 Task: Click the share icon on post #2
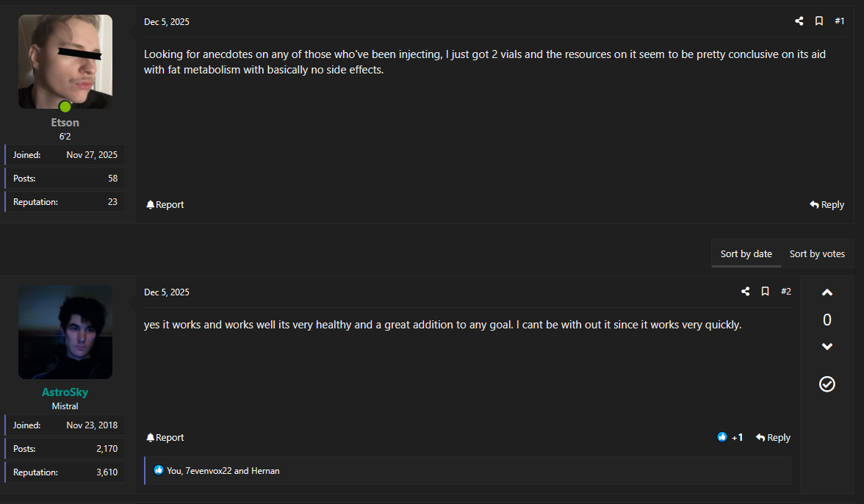coord(746,292)
